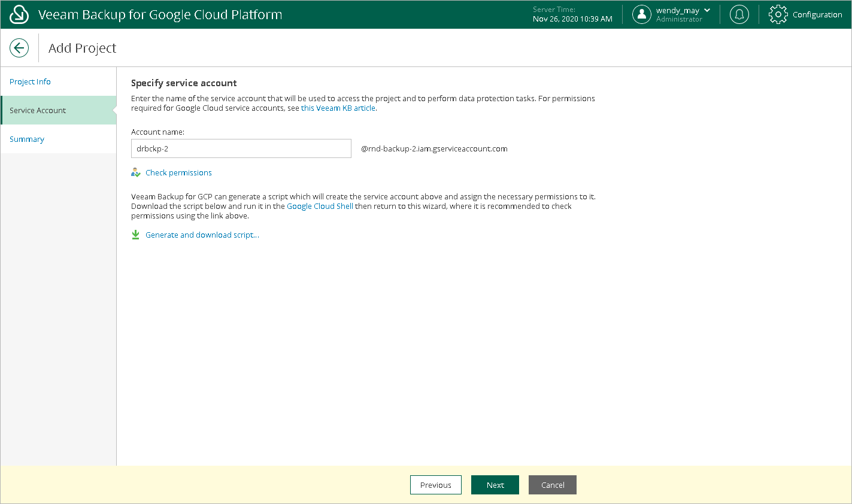852x504 pixels.
Task: Click the back arrow icon
Action: (x=19, y=48)
